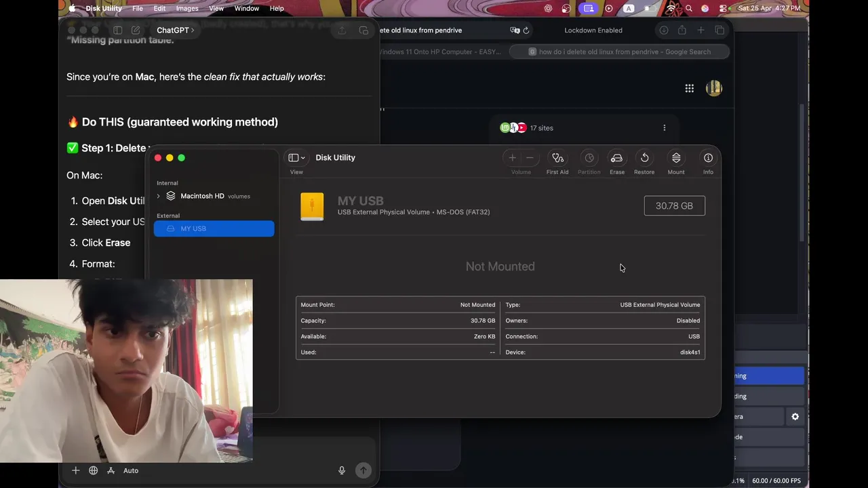Screen dimensions: 868x488
Task: Mount the disk via Mount icon
Action: coord(676,158)
